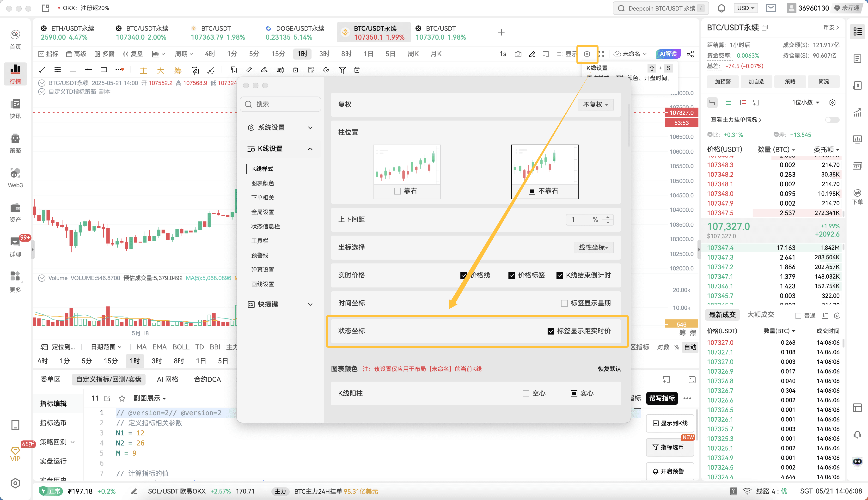Click the 搜索 field in settings dialog

[x=280, y=104]
